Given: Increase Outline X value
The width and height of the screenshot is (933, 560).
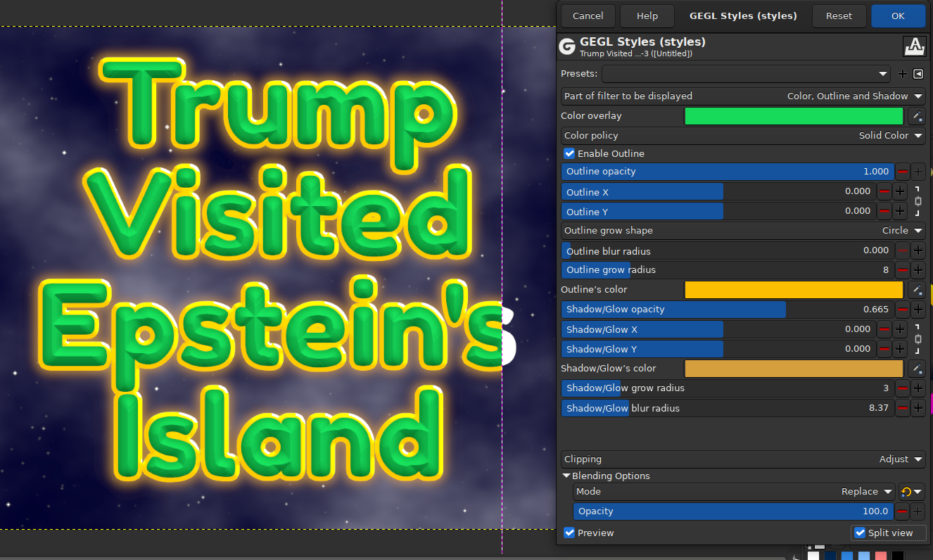Looking at the screenshot, I should pyautogui.click(x=901, y=191).
